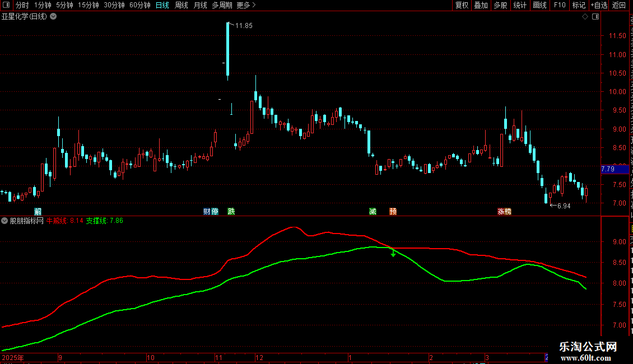Click month 11 on the time axis

[218, 357]
